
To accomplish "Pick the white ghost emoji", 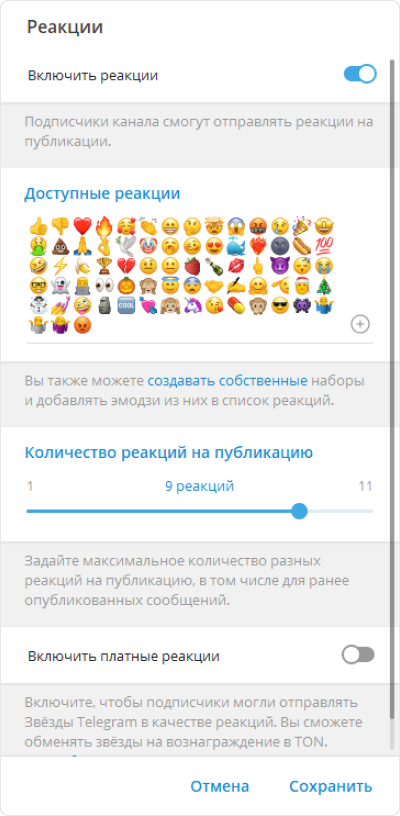I will tap(60, 287).
